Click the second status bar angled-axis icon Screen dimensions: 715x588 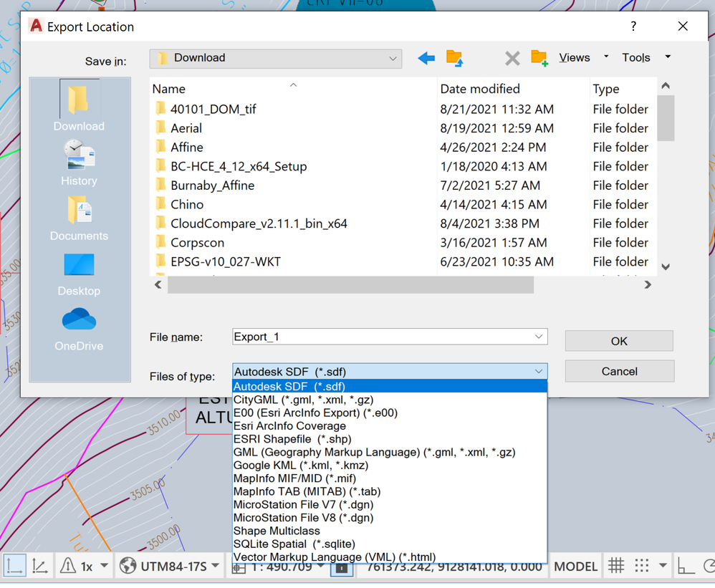pyautogui.click(x=40, y=566)
